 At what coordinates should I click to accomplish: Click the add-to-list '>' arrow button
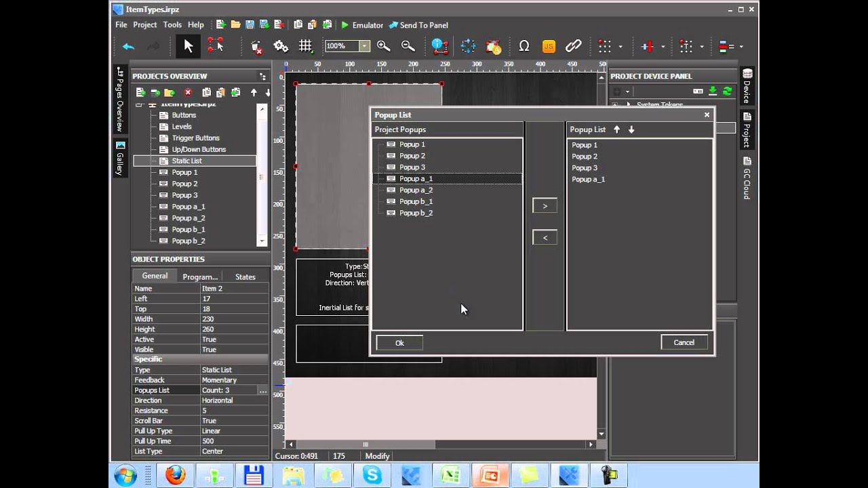pyautogui.click(x=545, y=206)
